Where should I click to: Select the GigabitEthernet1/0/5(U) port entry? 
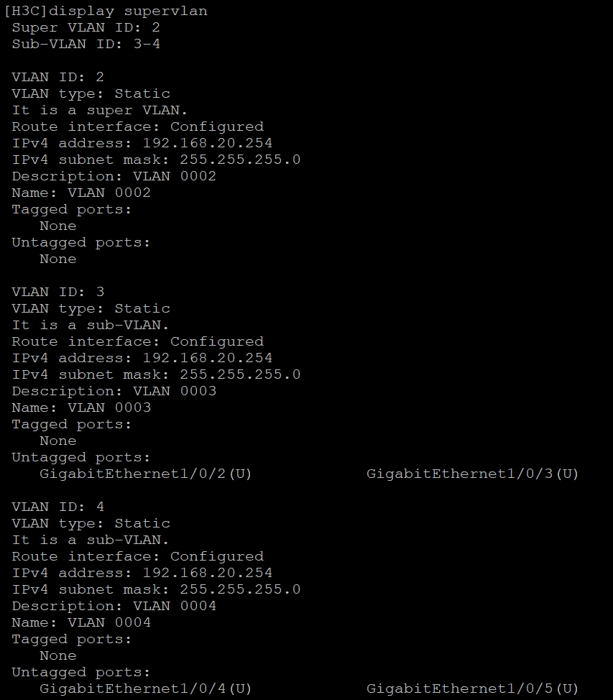click(x=472, y=689)
